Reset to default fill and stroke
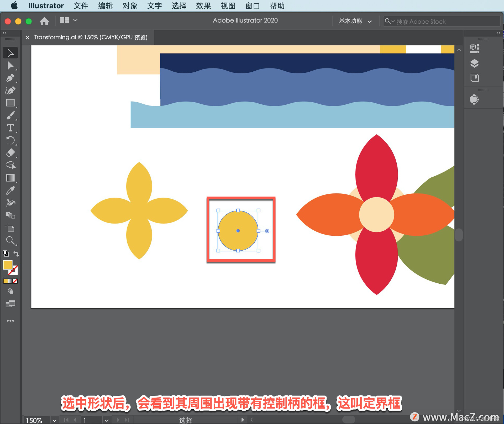Viewport: 504px width, 424px height. pyautogui.click(x=6, y=254)
